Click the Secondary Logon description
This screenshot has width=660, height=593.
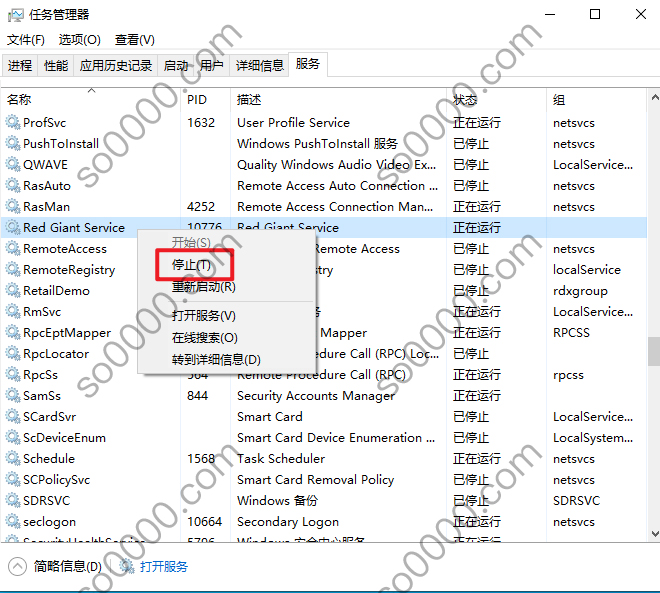(x=288, y=522)
